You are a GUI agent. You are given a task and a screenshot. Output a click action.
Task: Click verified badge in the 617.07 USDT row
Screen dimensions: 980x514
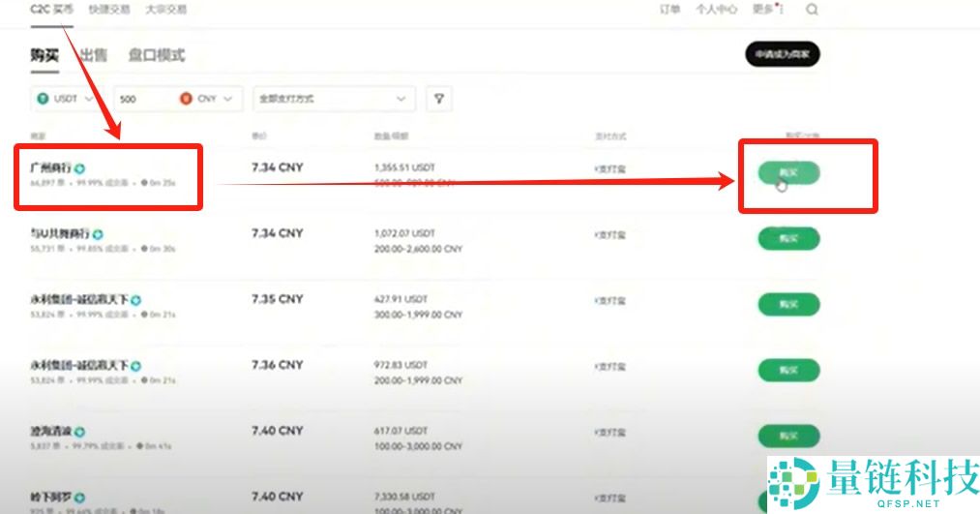pyautogui.click(x=79, y=432)
